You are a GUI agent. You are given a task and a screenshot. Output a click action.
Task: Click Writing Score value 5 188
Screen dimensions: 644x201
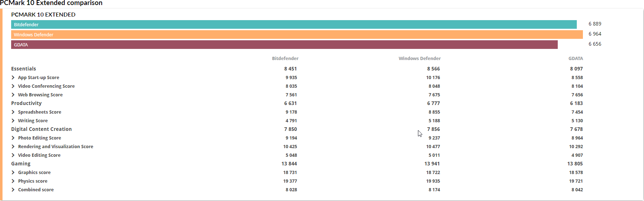coord(434,121)
